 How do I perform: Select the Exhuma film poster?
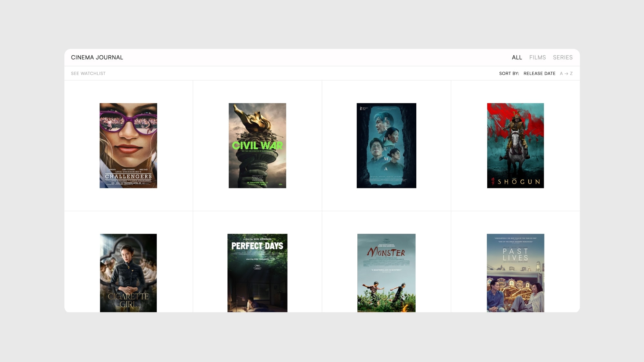click(386, 145)
